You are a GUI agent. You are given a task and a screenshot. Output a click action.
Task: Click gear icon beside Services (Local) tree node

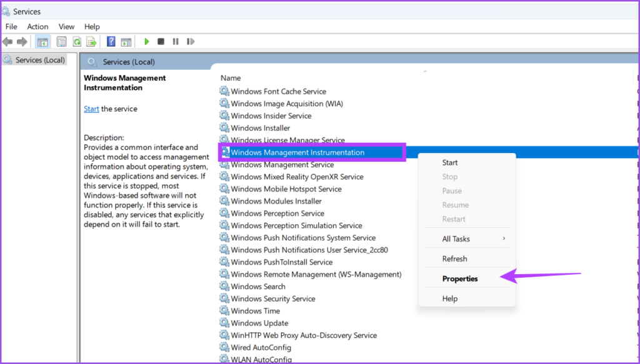coord(7,60)
